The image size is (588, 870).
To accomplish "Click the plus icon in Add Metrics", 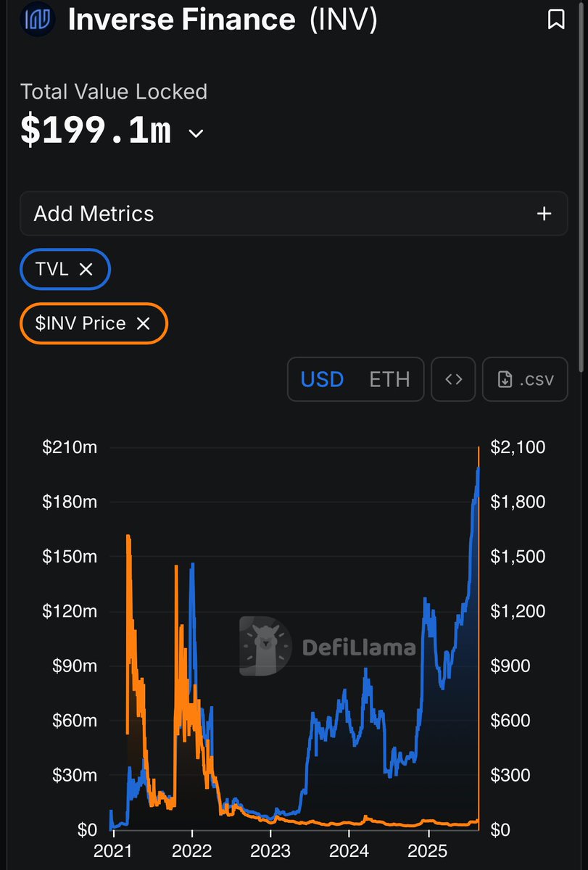I will click(544, 214).
